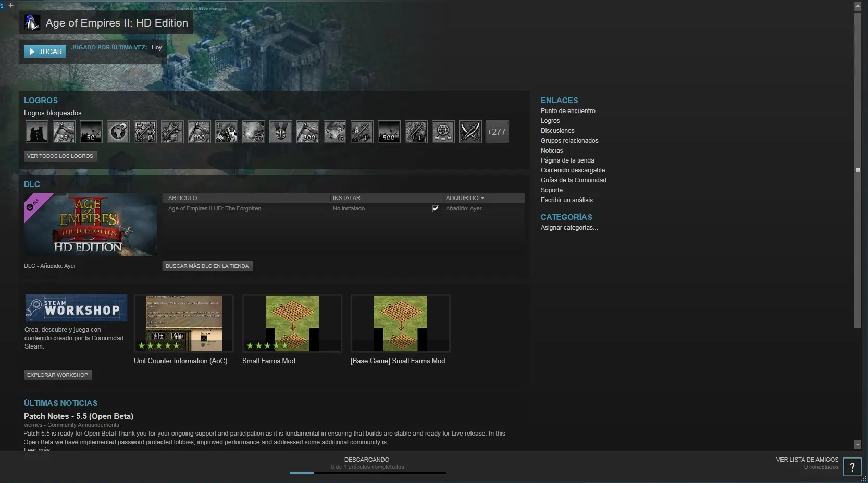Click the plus icon at the top-left corner
This screenshot has height=483, width=868.
click(11, 5)
